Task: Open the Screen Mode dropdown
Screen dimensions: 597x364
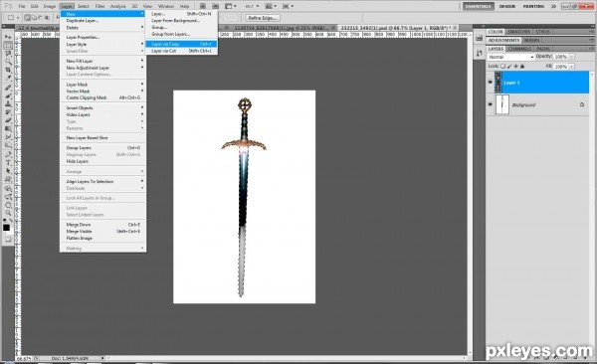Action: point(288,6)
